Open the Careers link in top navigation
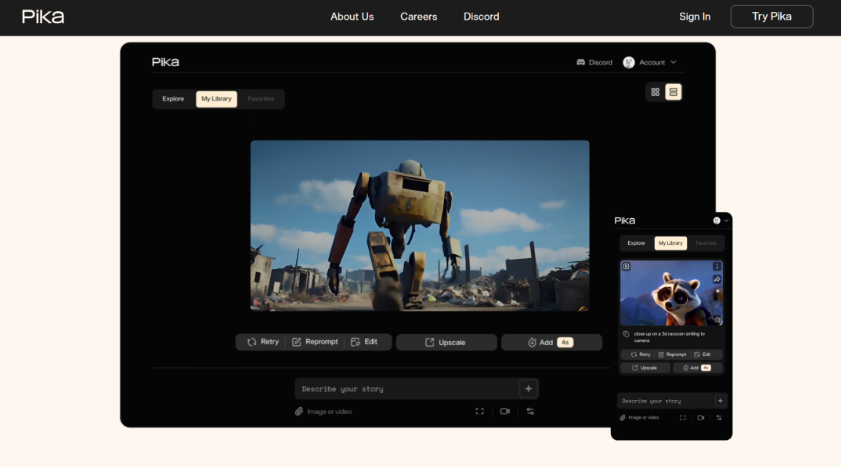This screenshot has width=841, height=467. (418, 16)
